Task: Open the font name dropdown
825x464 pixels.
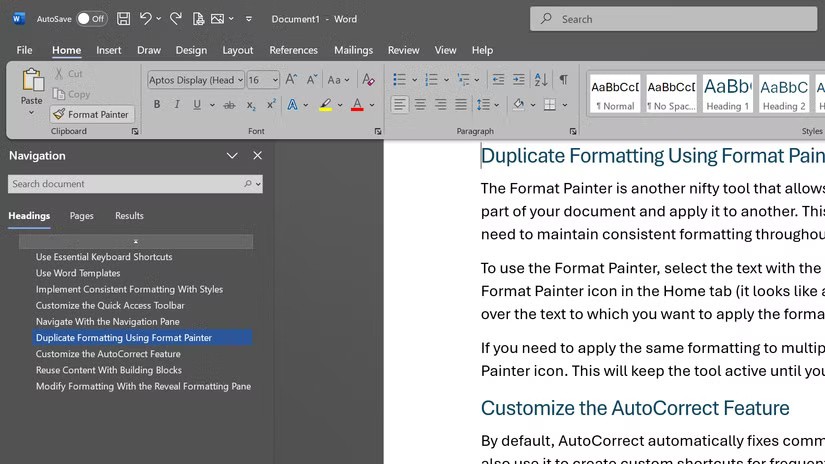Action: click(x=239, y=80)
